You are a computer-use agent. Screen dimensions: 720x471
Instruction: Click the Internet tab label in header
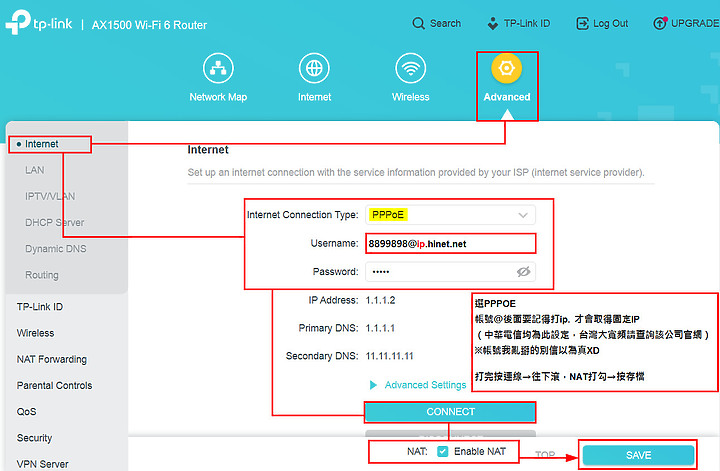[x=314, y=97]
